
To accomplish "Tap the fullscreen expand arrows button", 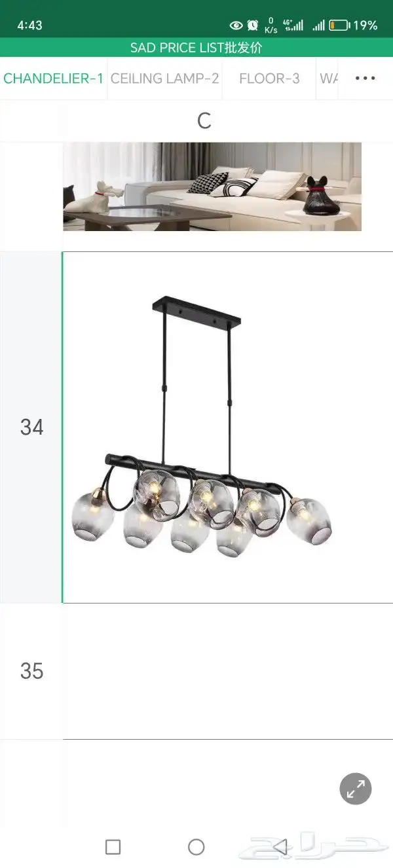I will coord(356,789).
